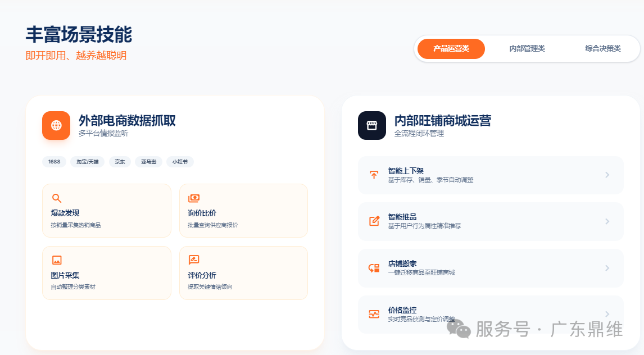This screenshot has height=355, width=644.
Task: Click the 多平台情报监听 subtitle
Action: click(103, 133)
